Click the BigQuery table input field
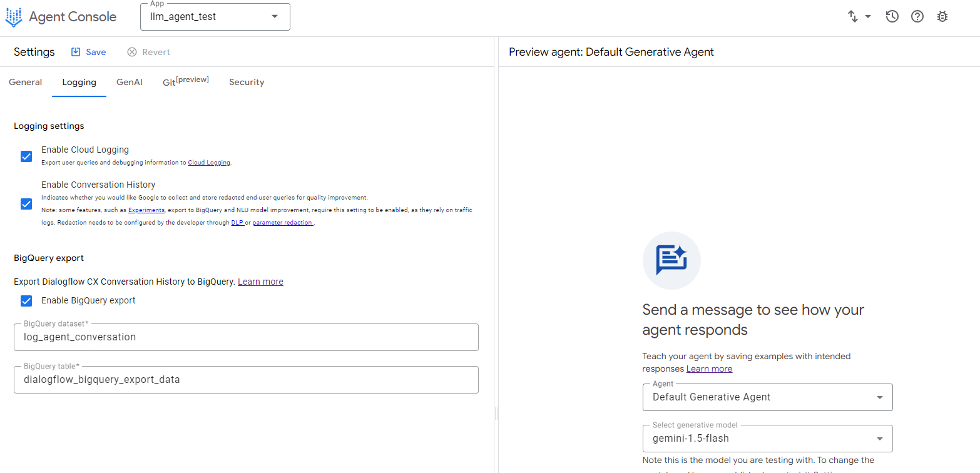Image resolution: width=980 pixels, height=473 pixels. [246, 380]
